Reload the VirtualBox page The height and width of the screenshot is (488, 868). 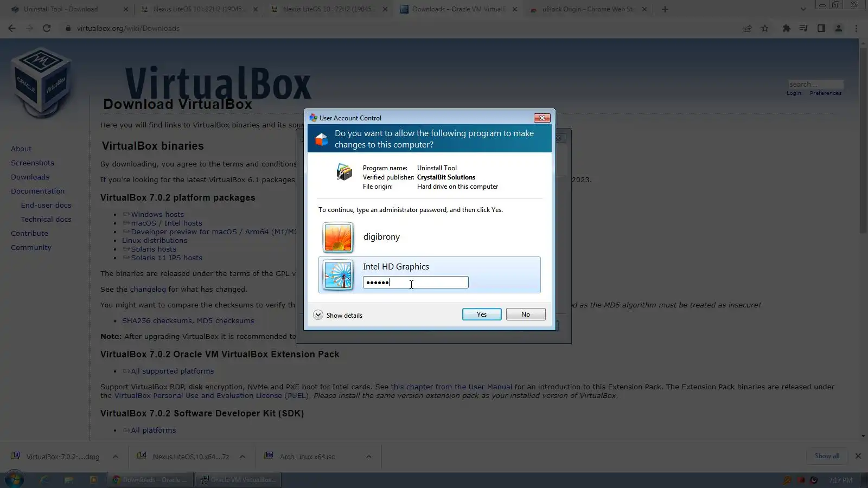point(47,28)
